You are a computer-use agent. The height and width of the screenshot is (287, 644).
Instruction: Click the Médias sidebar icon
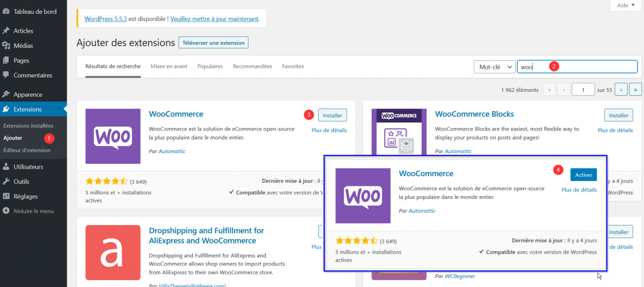[x=6, y=46]
